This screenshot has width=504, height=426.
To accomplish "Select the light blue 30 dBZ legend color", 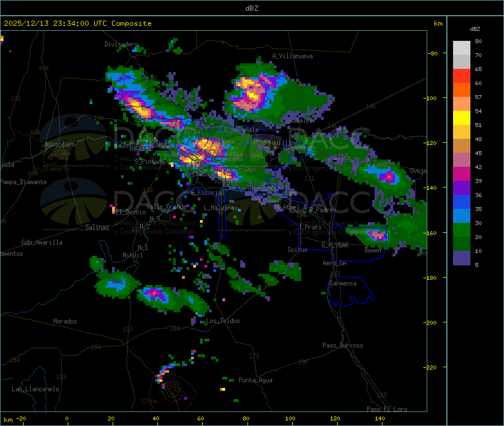I will click(x=461, y=216).
